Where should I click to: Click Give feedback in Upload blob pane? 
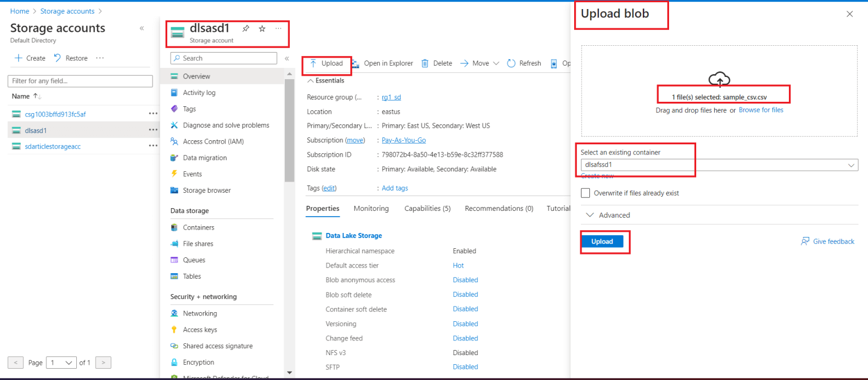point(827,241)
